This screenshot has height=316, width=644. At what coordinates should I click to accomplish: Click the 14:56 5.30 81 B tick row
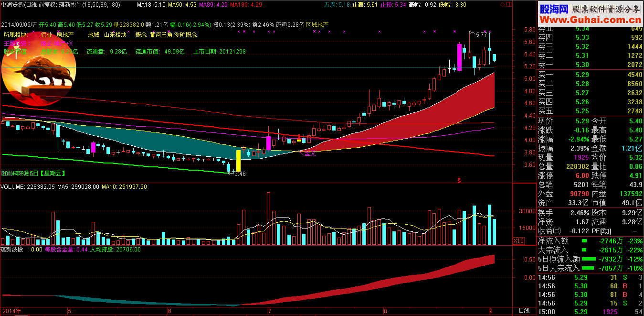(590, 294)
